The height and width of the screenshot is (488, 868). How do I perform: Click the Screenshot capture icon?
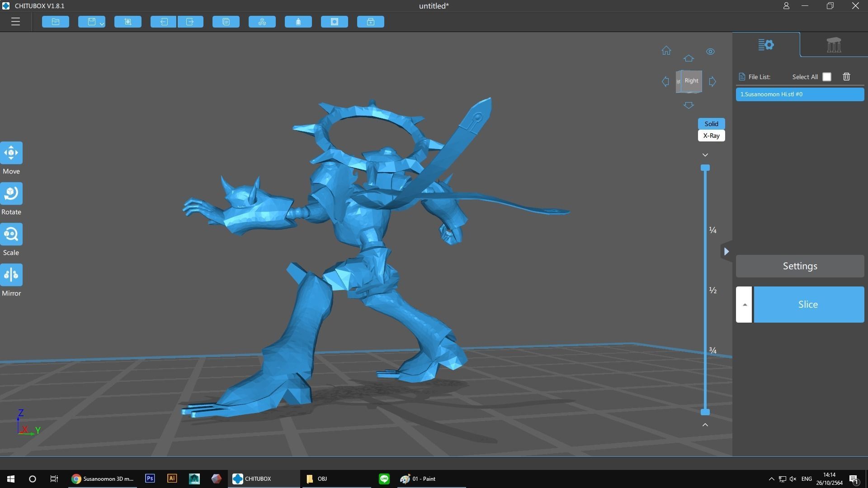coord(128,22)
